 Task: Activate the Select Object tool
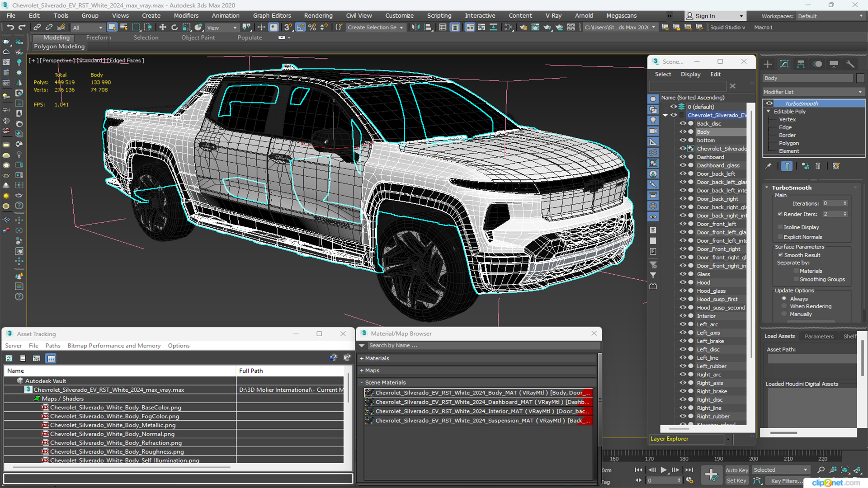coord(112,28)
